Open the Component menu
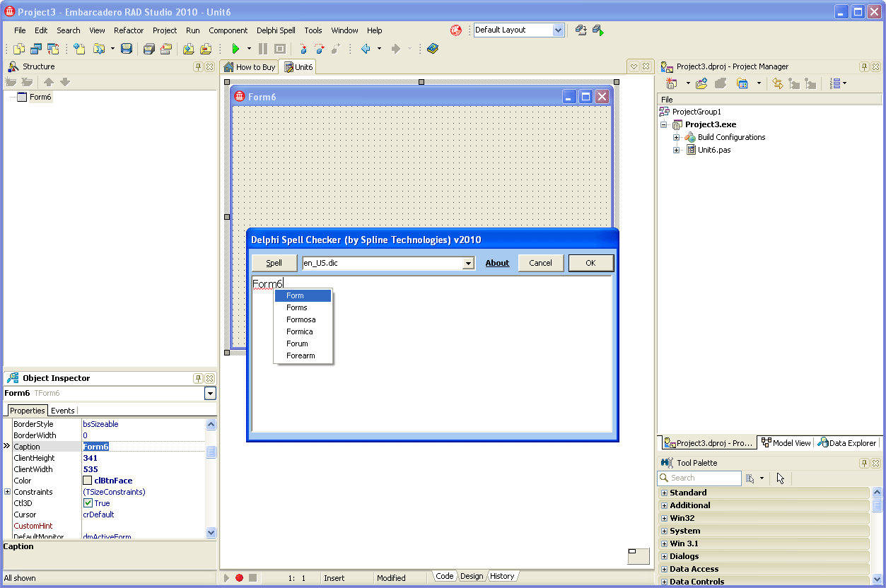This screenshot has height=588, width=886. [x=228, y=30]
